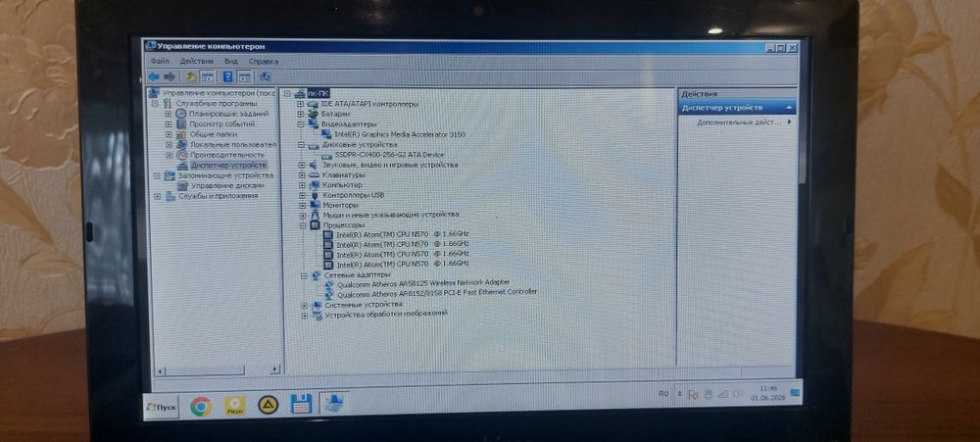The height and width of the screenshot is (442, 980).
Task: Click left pane scrollbar right arrow
Action: point(275,370)
